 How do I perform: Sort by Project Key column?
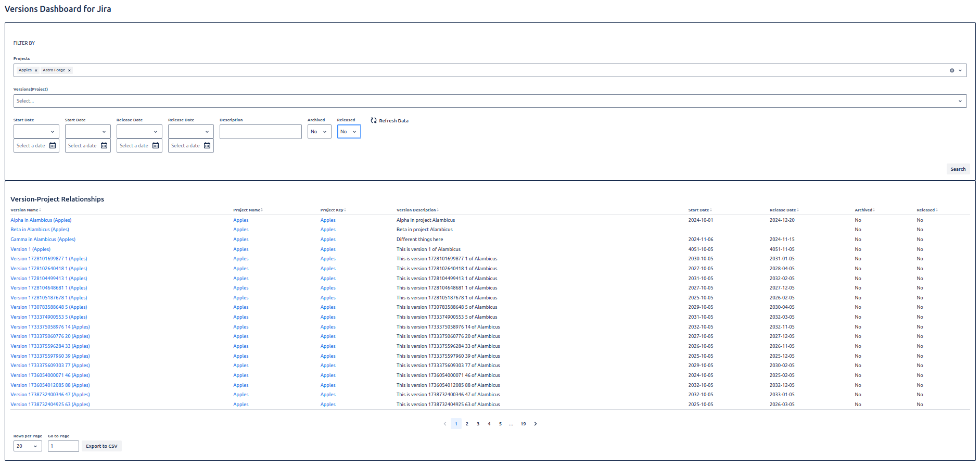(333, 210)
